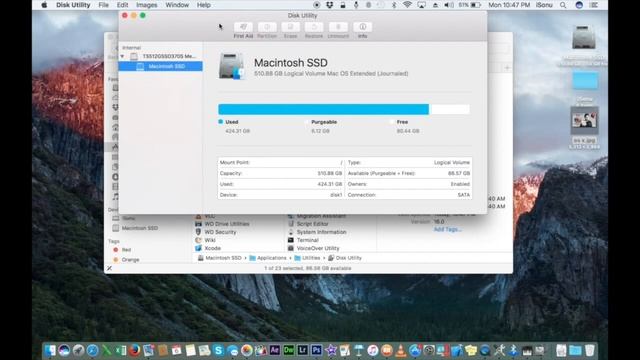Open the Window menu

(177, 5)
